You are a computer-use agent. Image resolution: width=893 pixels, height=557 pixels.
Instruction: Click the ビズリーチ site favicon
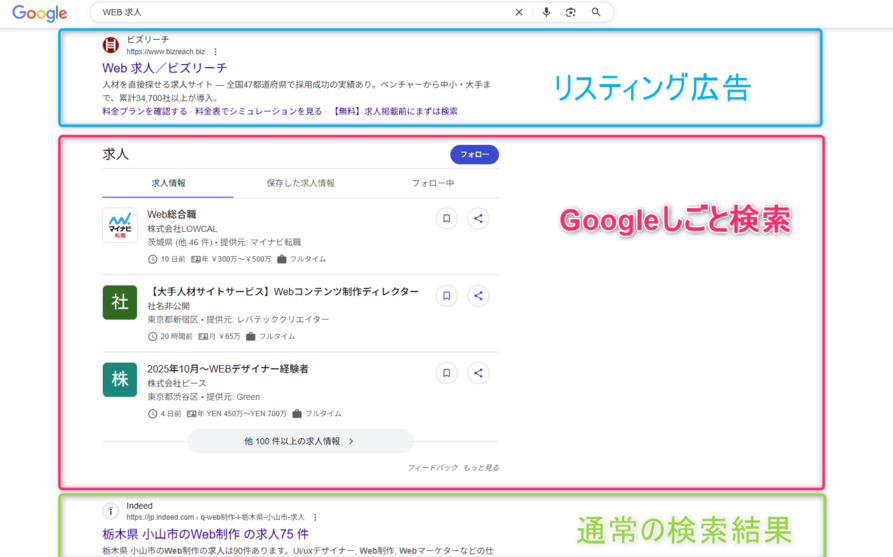[110, 44]
